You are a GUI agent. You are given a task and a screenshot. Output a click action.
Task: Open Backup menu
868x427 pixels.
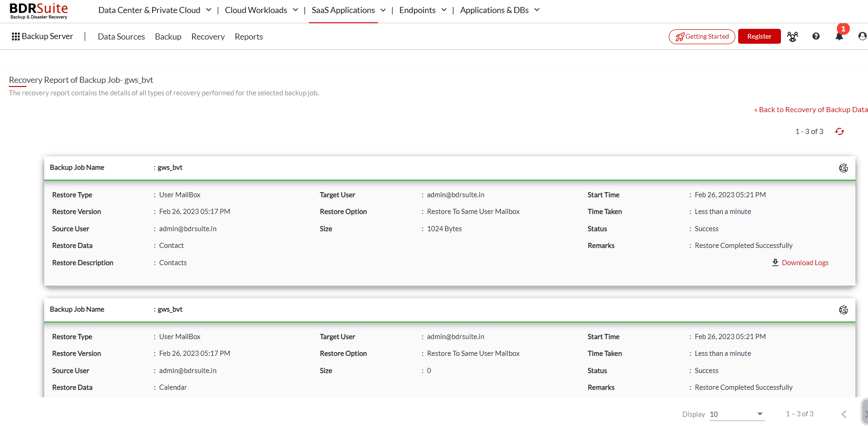[x=168, y=37]
